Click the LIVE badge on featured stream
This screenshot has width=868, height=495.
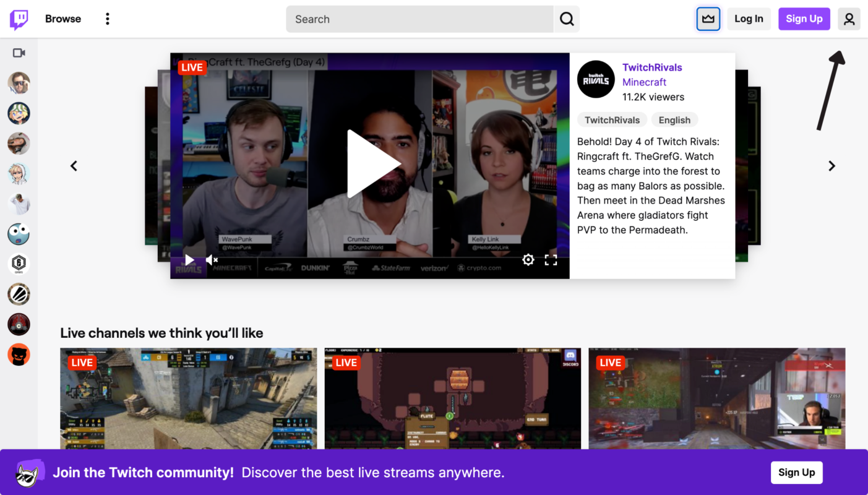pyautogui.click(x=192, y=67)
